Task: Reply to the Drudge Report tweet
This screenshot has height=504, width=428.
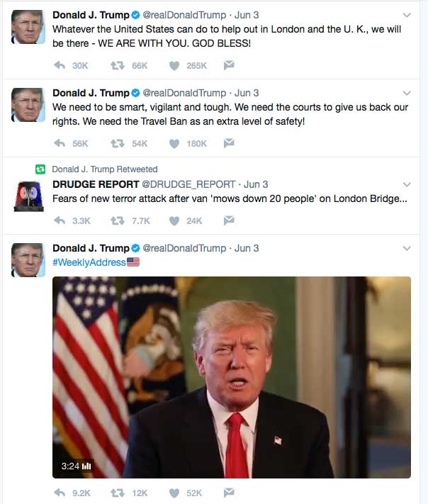Action: pos(60,221)
